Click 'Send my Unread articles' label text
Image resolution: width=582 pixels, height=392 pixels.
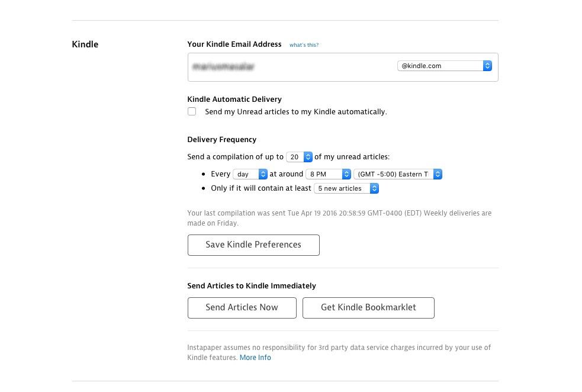[296, 112]
